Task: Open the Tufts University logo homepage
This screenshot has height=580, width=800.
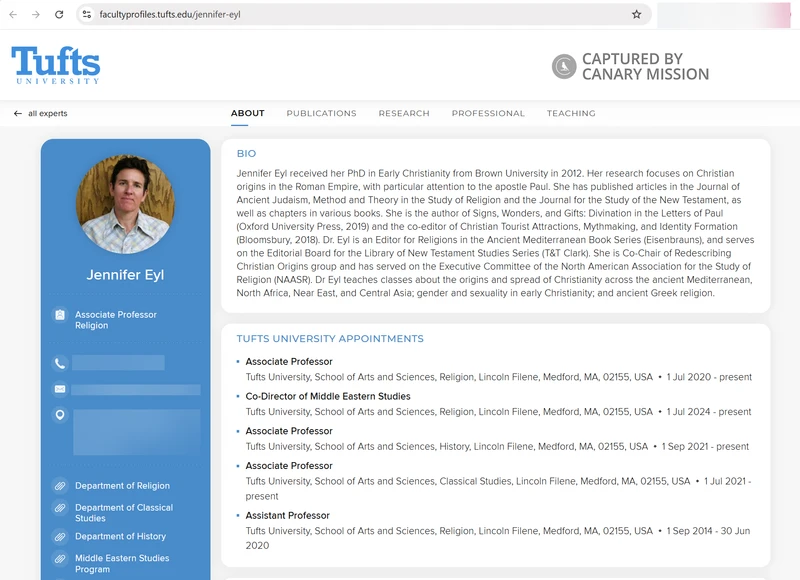Action: tap(56, 65)
